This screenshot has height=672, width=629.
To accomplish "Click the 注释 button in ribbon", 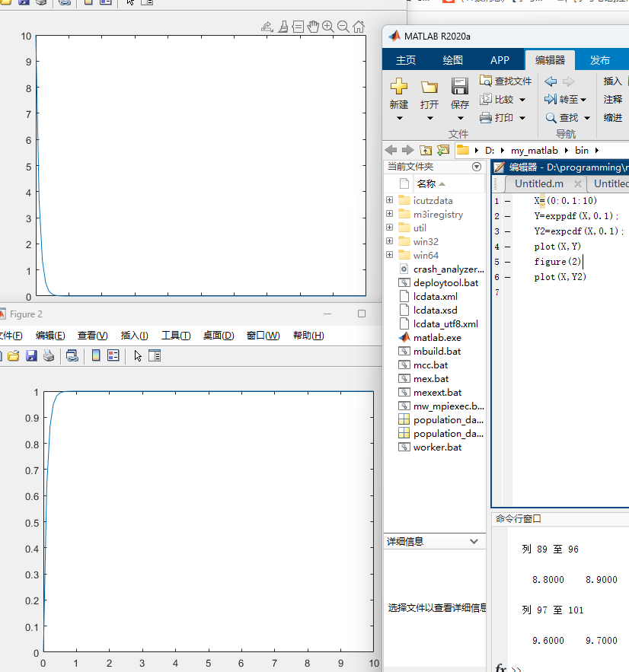I will [612, 100].
